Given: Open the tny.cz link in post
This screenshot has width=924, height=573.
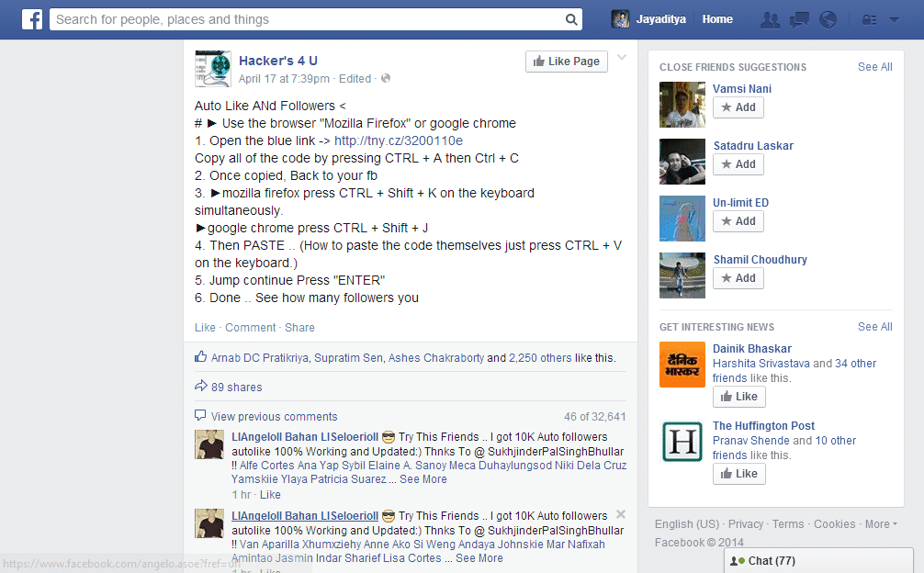Looking at the screenshot, I should [399, 140].
